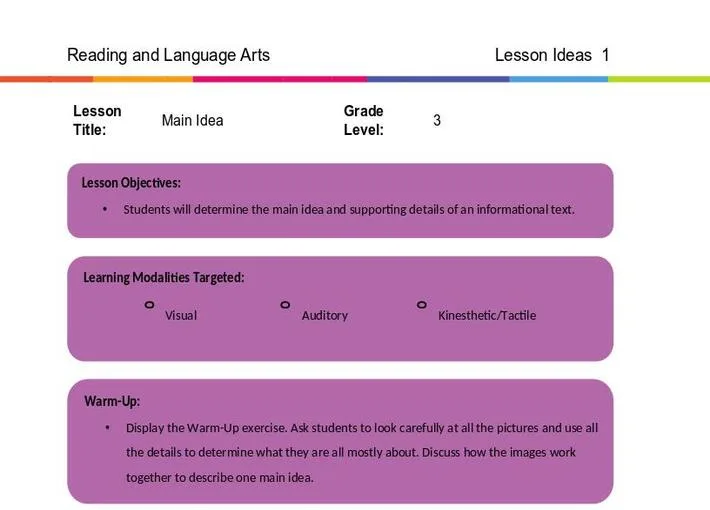Select the Auditory modality radio circle
The image size is (710, 510).
coord(285,305)
